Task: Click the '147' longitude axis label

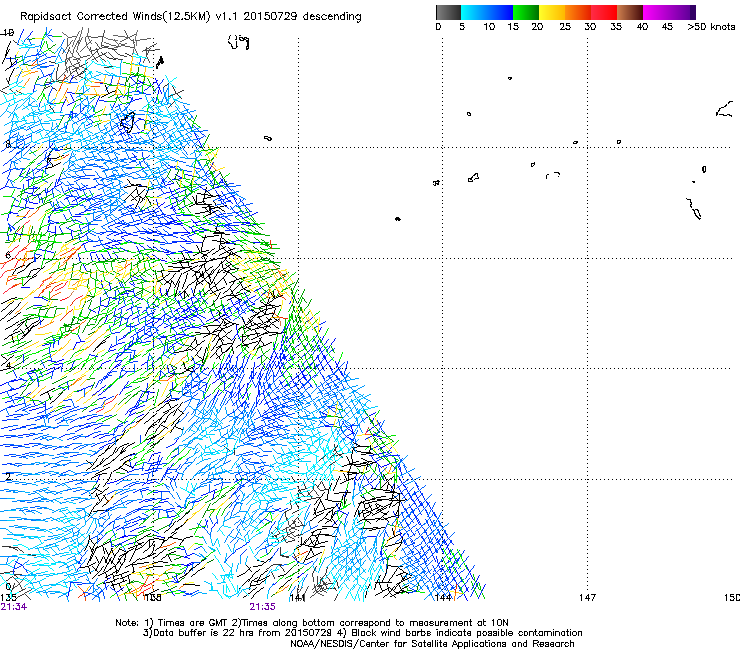Action: click(x=588, y=598)
